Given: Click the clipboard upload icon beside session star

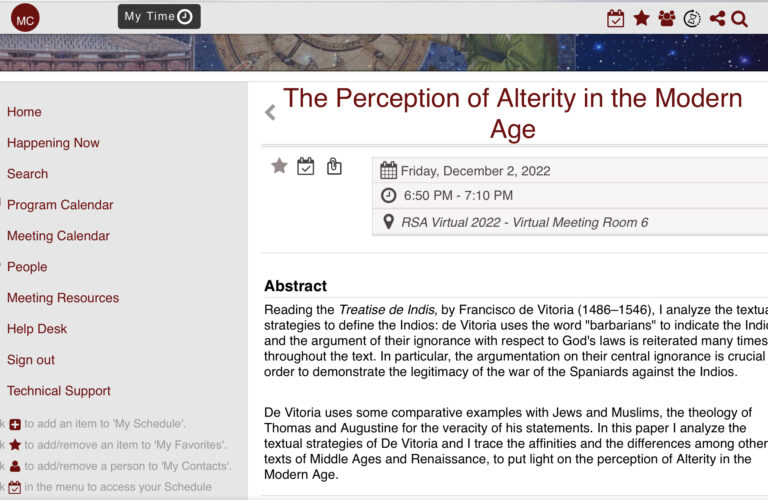Looking at the screenshot, I should tap(334, 166).
